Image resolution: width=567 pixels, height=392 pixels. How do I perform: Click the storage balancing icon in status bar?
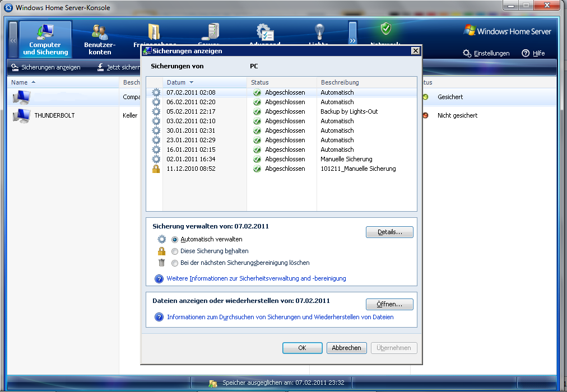pos(213,384)
